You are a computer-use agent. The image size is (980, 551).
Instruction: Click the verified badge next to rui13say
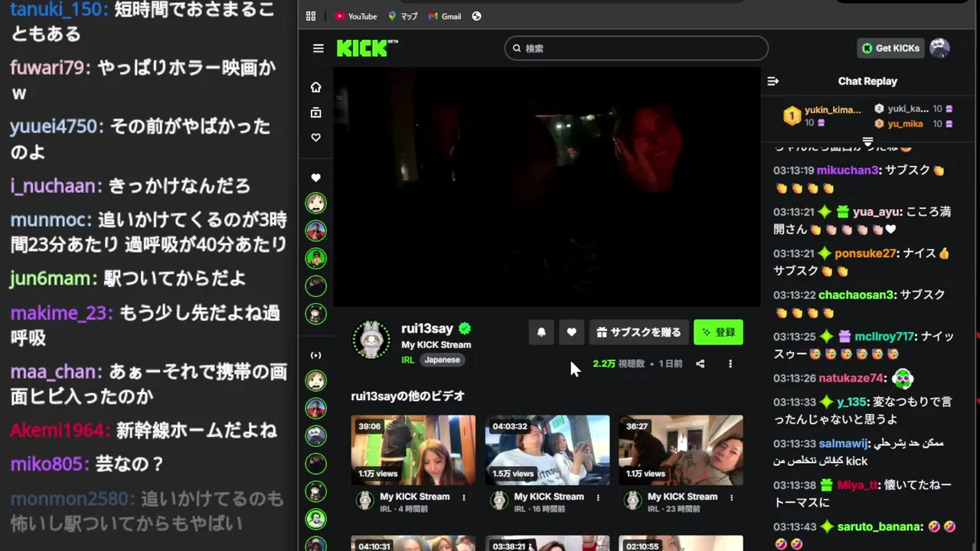point(465,328)
